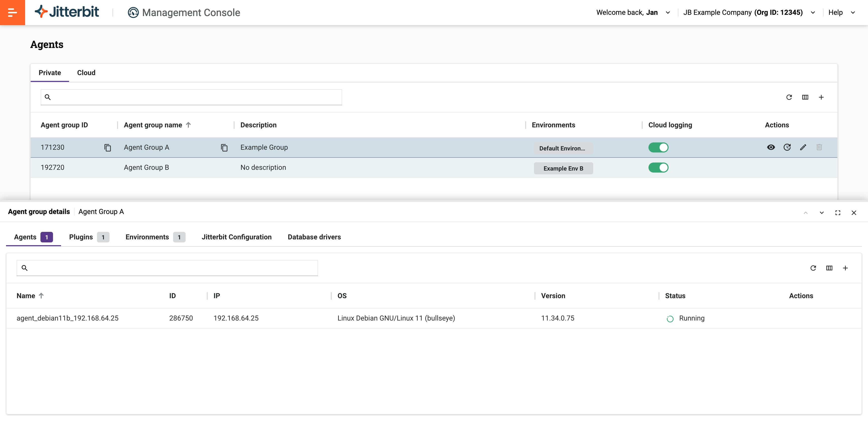Add a new agent group
Viewport: 868px width, 421px height.
[821, 97]
